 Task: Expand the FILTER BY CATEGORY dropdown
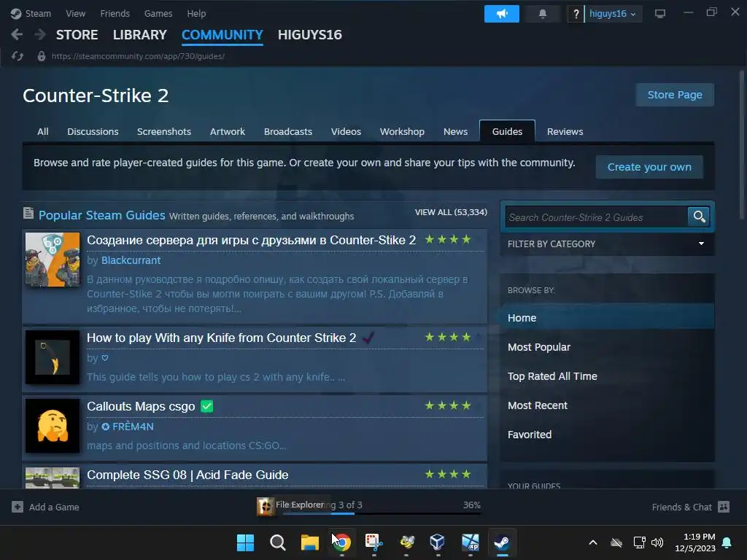point(607,244)
